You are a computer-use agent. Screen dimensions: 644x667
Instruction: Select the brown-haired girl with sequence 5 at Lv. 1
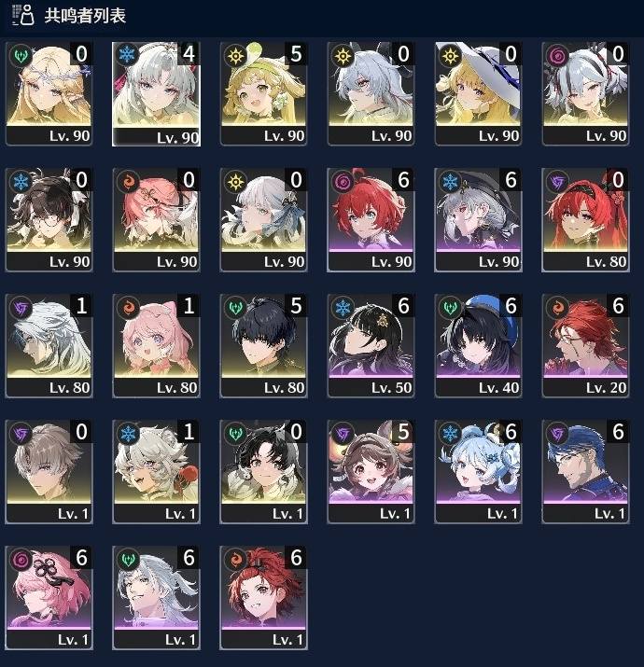click(x=371, y=471)
